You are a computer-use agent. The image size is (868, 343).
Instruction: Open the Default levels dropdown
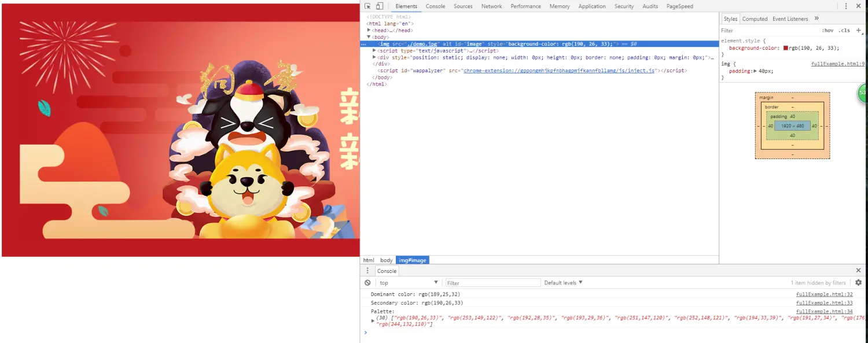[x=563, y=283]
